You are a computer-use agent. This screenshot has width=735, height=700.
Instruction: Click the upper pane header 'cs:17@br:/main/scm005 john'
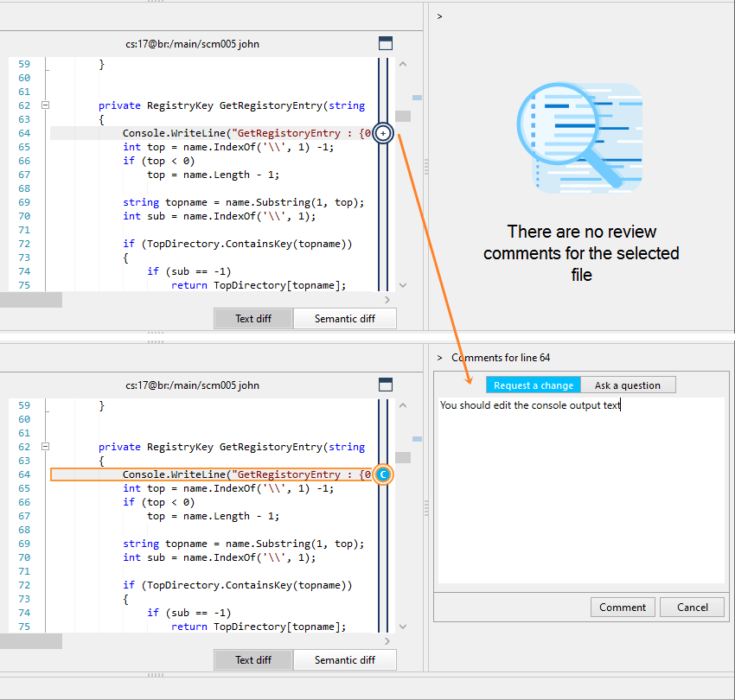coord(192,44)
